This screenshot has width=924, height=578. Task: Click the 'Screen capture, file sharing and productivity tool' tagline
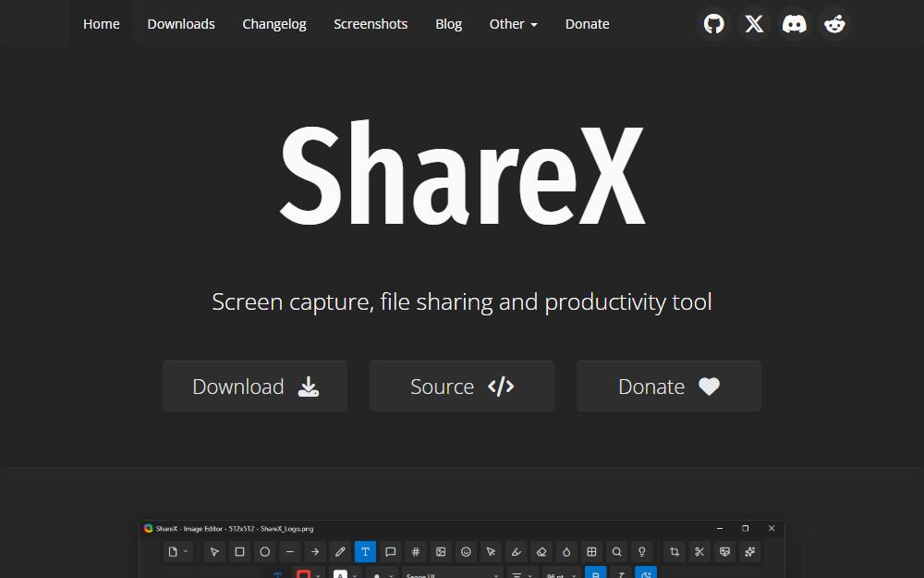462,302
